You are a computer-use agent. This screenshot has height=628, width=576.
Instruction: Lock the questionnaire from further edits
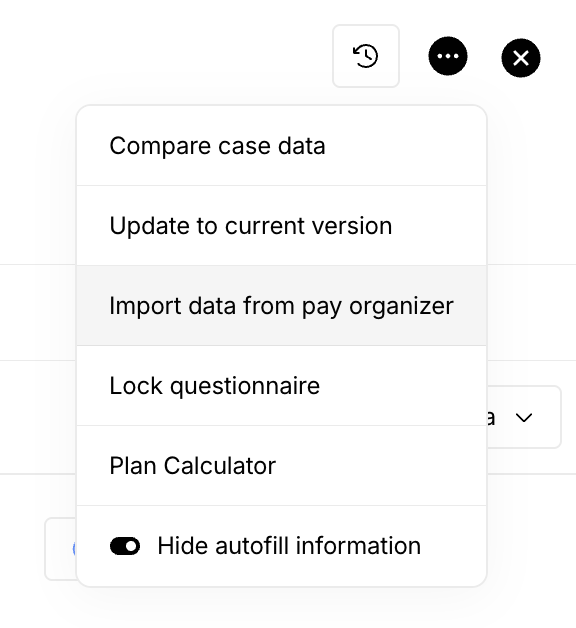click(282, 386)
